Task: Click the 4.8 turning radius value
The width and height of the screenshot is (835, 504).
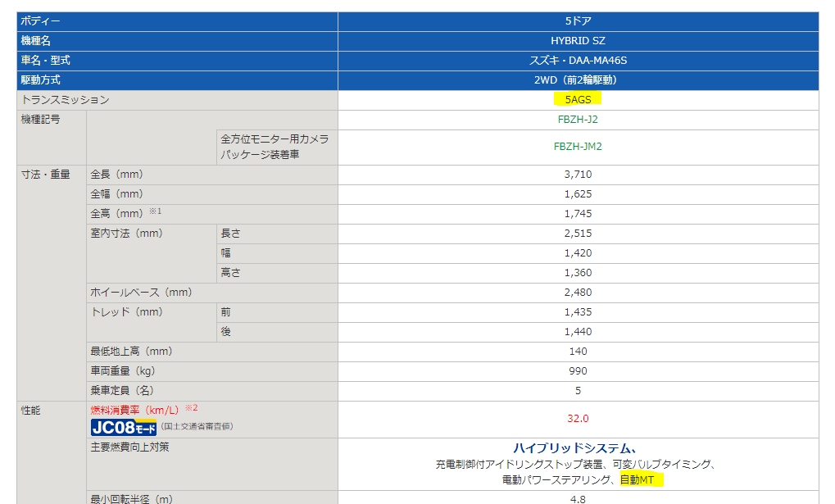Action: click(x=578, y=499)
